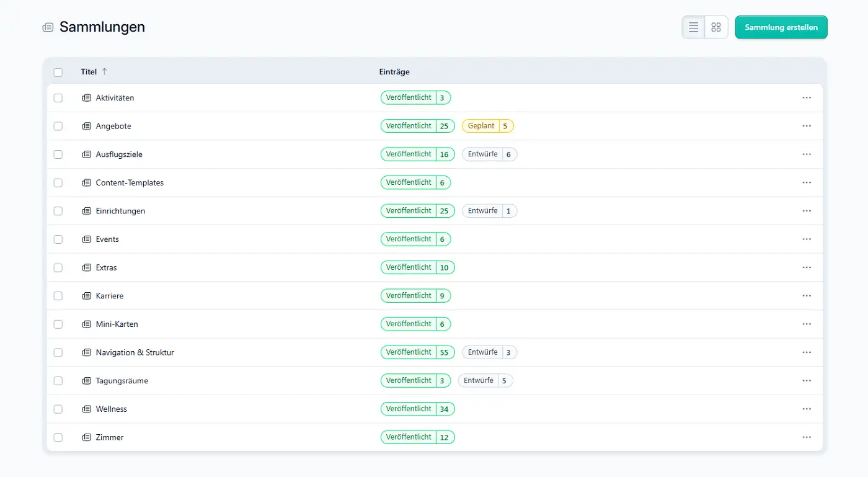The image size is (868, 477).
Task: Check the Tagungsräume row checkbox
Action: point(58,381)
